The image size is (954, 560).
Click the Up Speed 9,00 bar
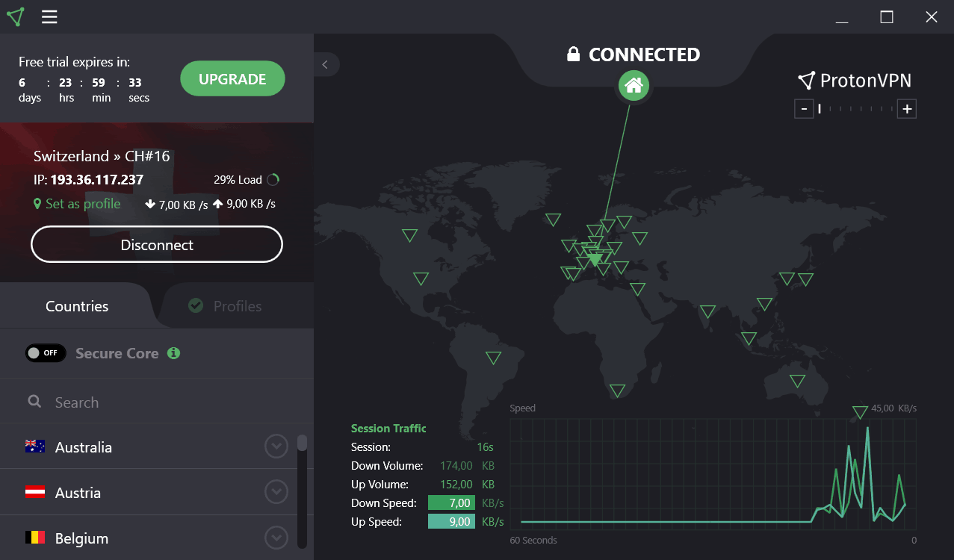point(451,521)
